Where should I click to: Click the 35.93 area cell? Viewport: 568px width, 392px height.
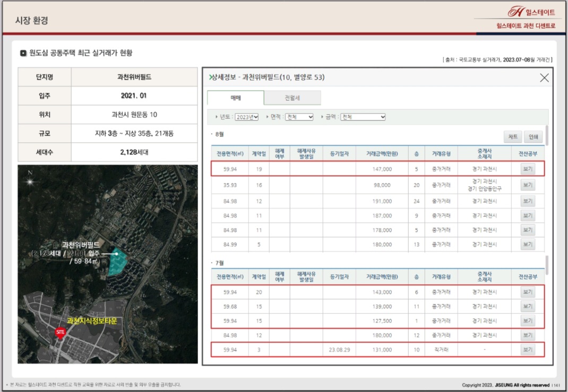[230, 185]
